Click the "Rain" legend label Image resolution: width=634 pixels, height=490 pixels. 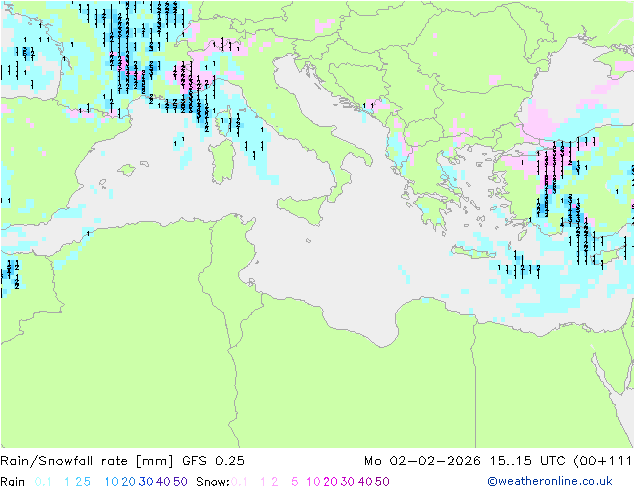coord(13,482)
